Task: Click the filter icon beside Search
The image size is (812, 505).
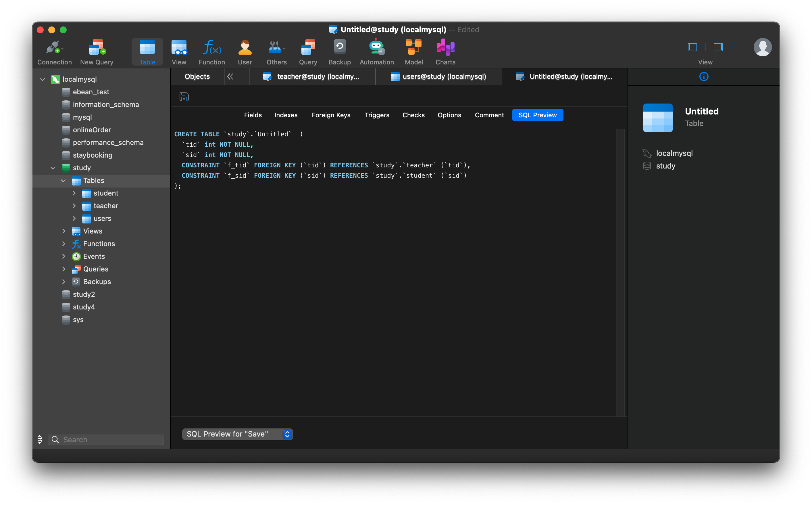Action: click(x=40, y=439)
